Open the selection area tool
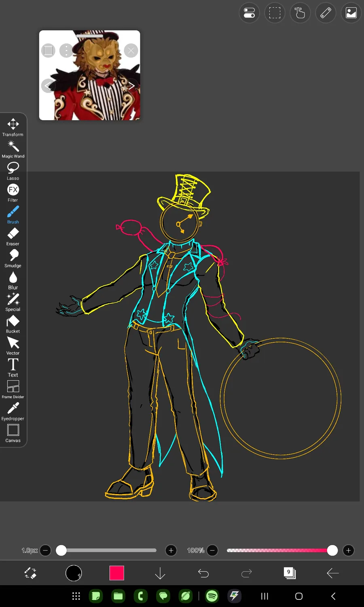 (x=275, y=13)
